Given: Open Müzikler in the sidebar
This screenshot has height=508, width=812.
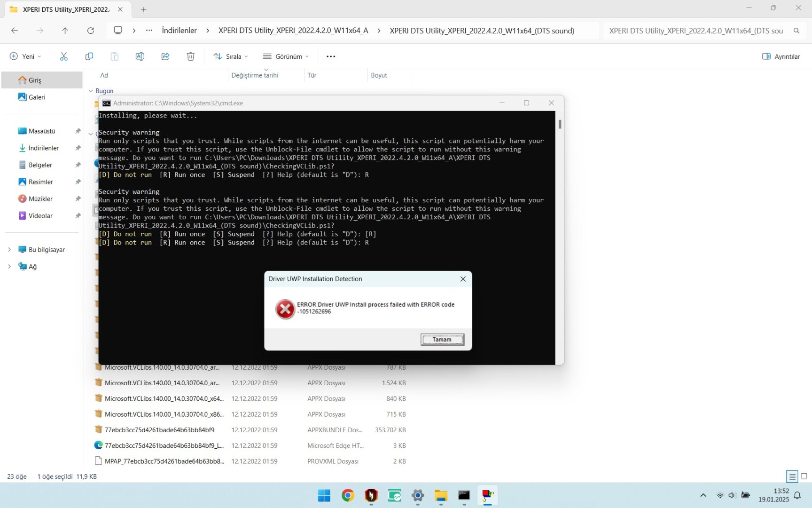Looking at the screenshot, I should [x=42, y=198].
